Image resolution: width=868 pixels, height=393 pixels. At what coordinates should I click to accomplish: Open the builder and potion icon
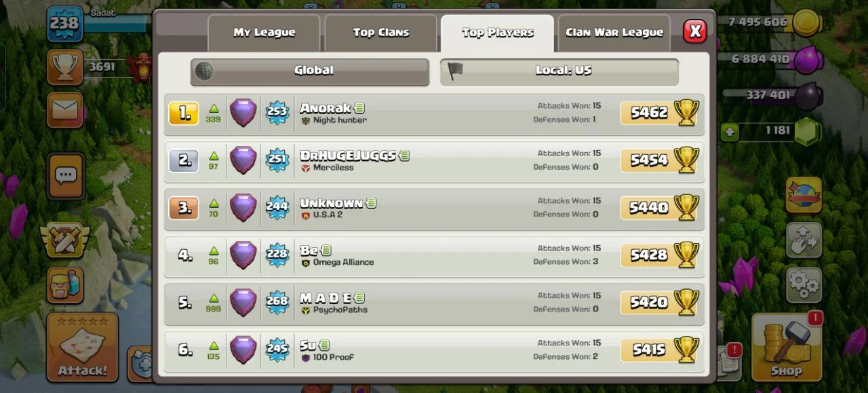[x=65, y=285]
